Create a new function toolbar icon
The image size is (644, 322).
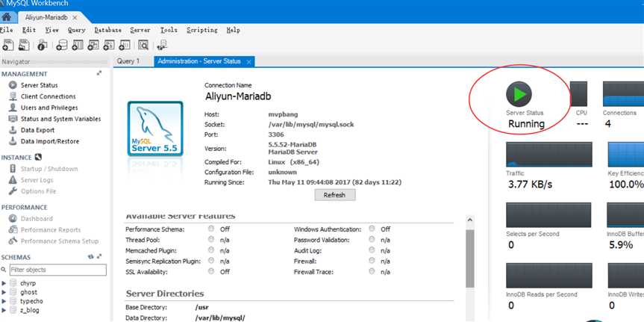click(125, 45)
